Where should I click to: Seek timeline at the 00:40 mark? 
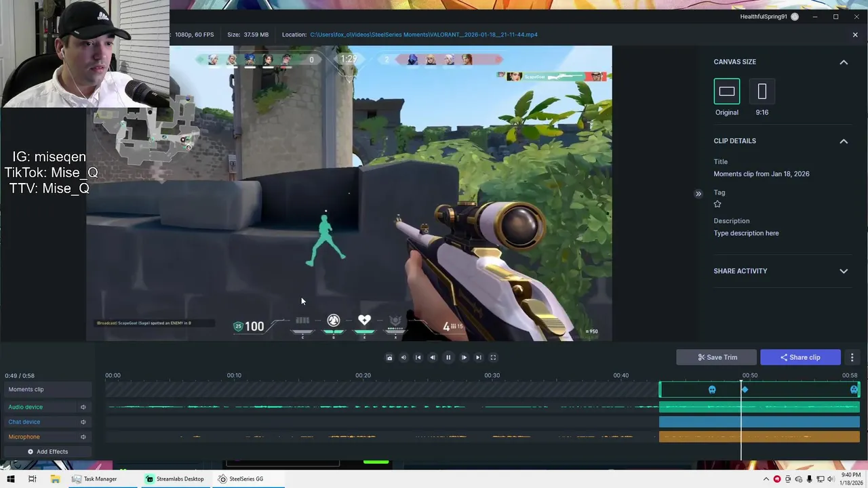(x=621, y=375)
